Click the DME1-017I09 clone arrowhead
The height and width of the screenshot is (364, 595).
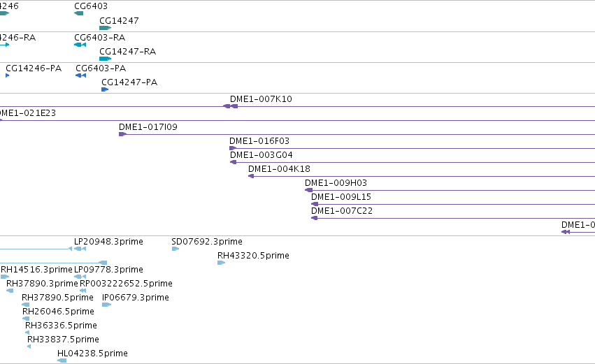122,134
